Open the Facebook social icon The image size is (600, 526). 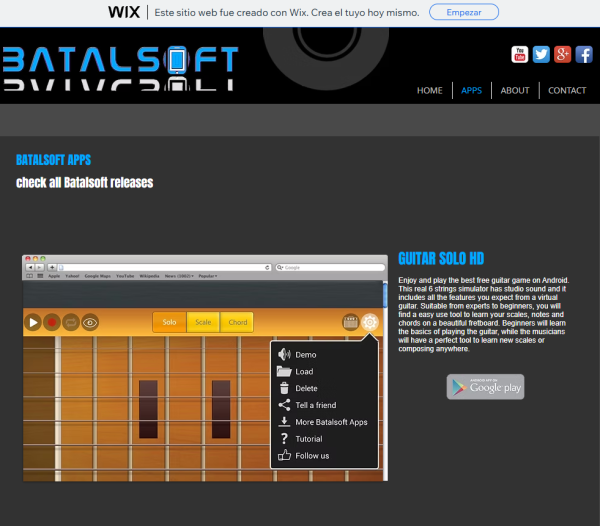(x=584, y=54)
